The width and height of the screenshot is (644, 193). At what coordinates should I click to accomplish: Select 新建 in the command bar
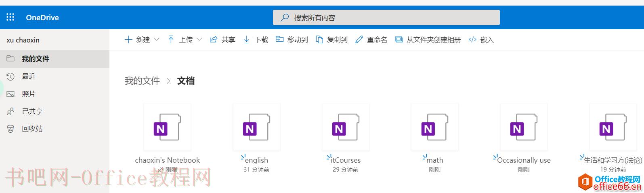pos(143,40)
